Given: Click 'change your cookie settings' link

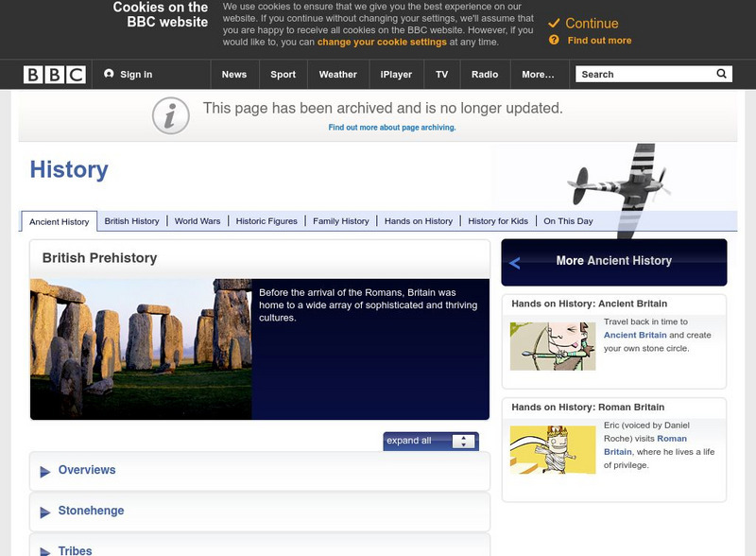Looking at the screenshot, I should (x=382, y=42).
